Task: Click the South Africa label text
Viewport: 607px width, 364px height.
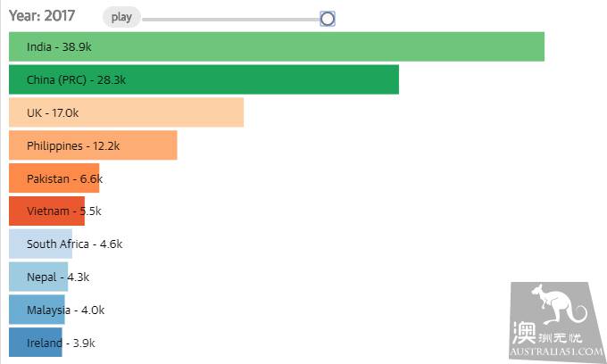Action: [58, 244]
